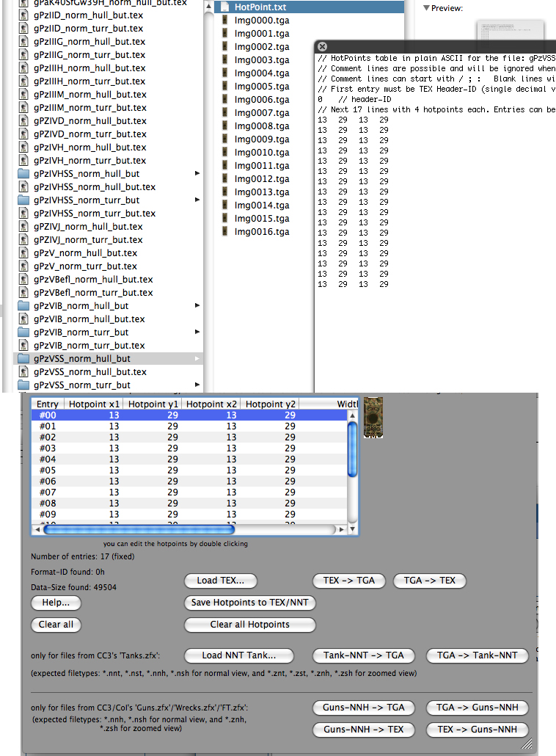Click the Img0010.tga file icon
The width and height of the screenshot is (556, 756).
tap(224, 152)
